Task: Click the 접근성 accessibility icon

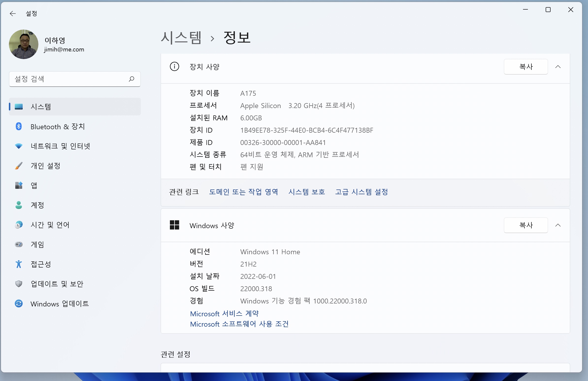Action: pyautogui.click(x=19, y=264)
